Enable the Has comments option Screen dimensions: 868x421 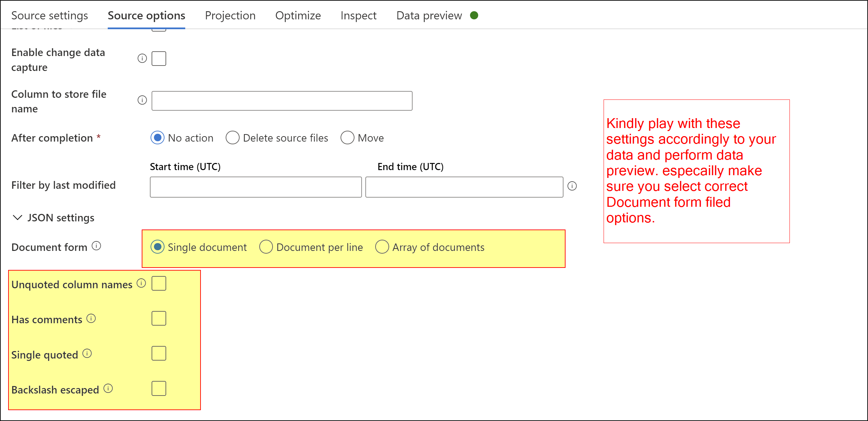(x=159, y=318)
